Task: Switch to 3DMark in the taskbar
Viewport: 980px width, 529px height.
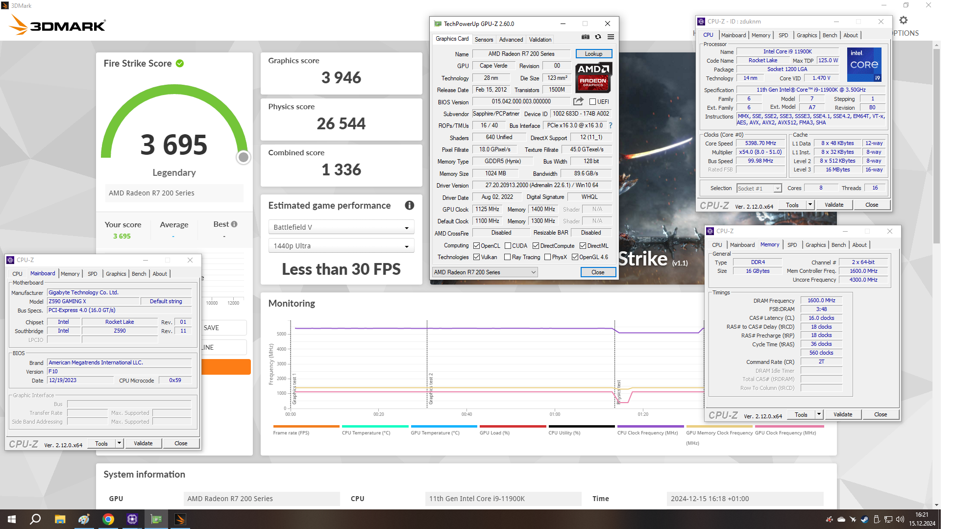Action: coord(180,519)
